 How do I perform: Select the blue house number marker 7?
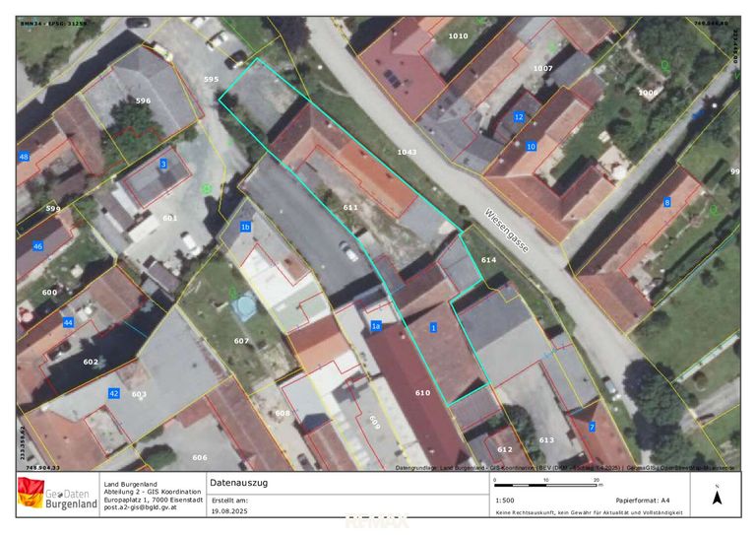point(592,427)
